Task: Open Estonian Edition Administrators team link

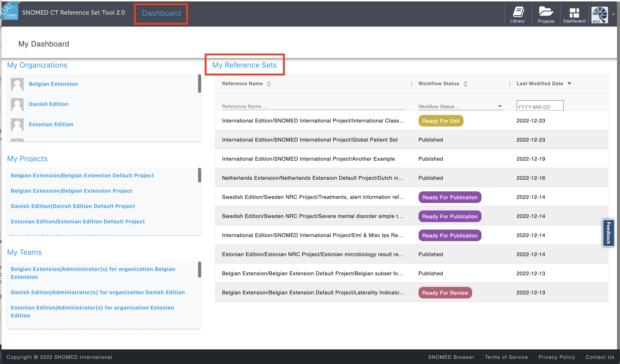Action: coord(93,311)
